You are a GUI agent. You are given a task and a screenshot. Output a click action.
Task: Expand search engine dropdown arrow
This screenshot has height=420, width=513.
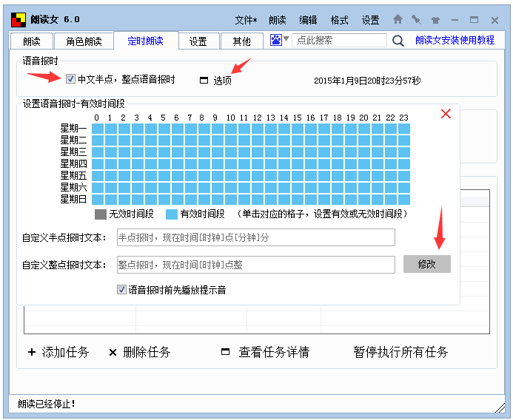tap(286, 39)
